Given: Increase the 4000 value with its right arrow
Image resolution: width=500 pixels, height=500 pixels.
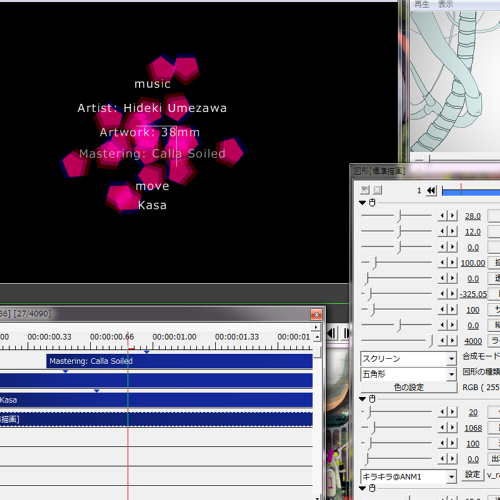Looking at the screenshot, I should (452, 341).
